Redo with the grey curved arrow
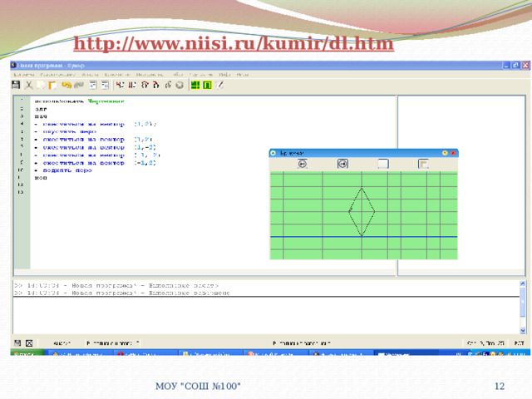 [79, 85]
